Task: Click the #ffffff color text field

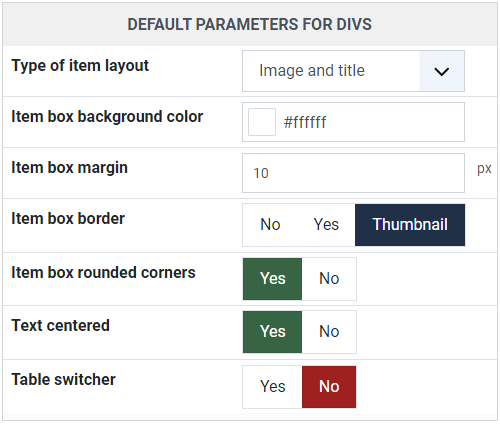Action: (x=353, y=122)
